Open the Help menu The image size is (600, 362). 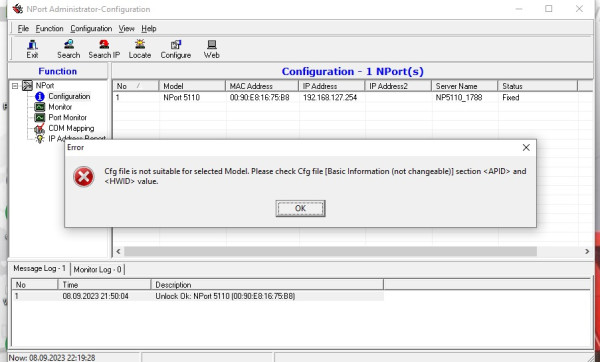[x=149, y=29]
